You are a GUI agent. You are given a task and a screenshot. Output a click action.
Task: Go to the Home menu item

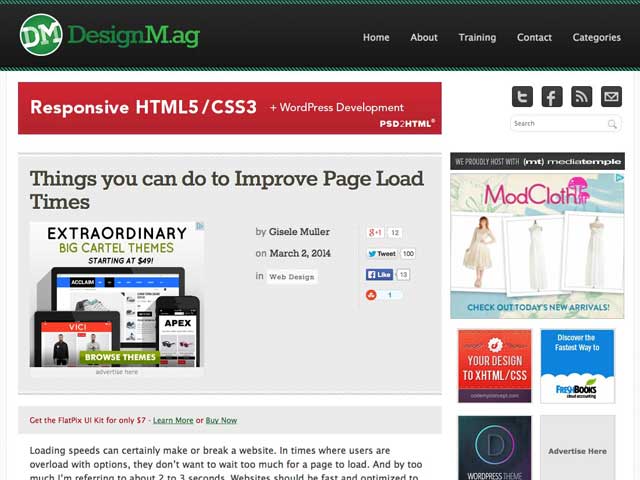376,37
